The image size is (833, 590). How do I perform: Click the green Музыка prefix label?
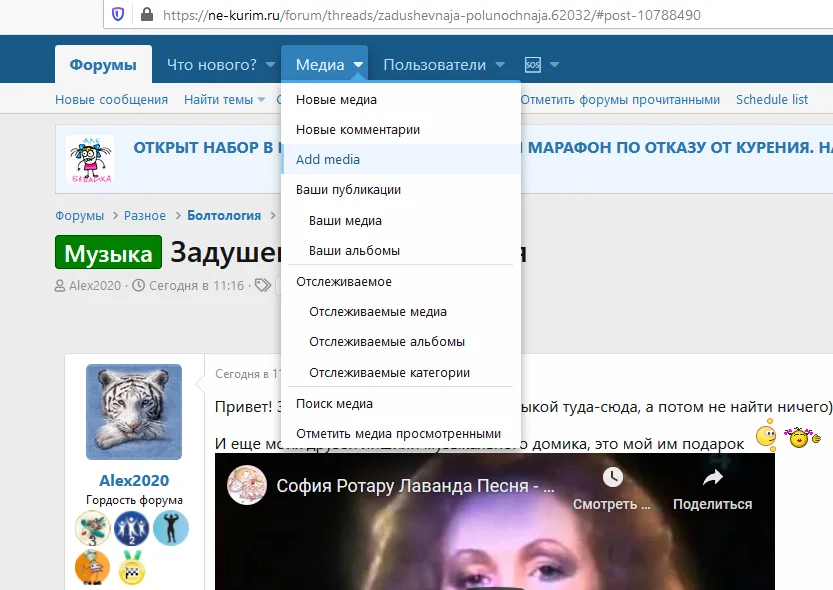[107, 252]
